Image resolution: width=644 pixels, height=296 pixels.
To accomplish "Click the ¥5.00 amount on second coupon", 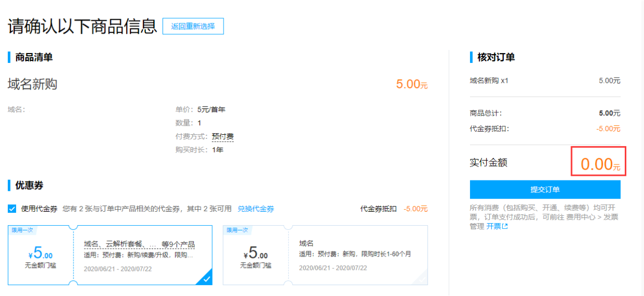I will click(x=255, y=253).
